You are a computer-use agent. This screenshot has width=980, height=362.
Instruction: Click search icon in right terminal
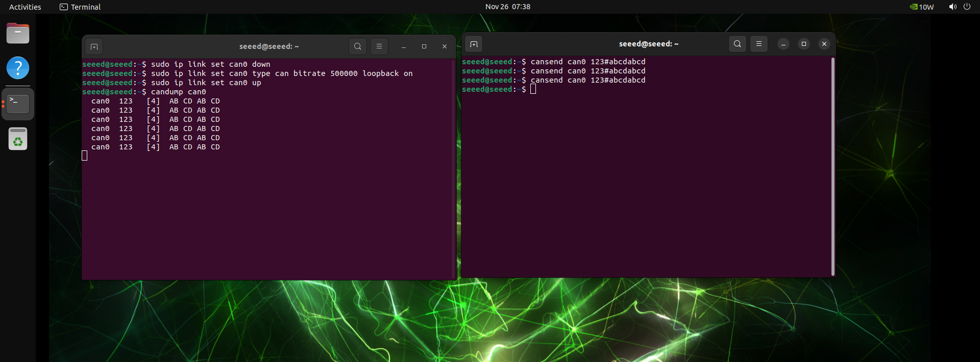[738, 44]
